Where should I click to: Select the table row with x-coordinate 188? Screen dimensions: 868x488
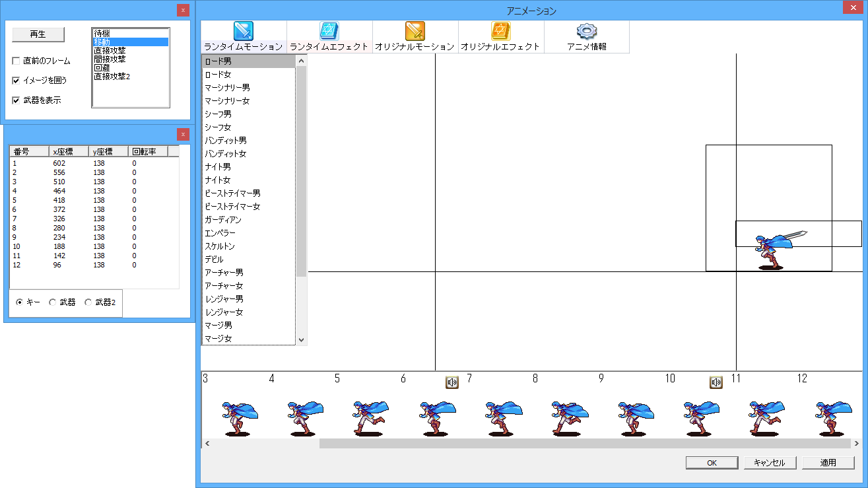(x=94, y=246)
